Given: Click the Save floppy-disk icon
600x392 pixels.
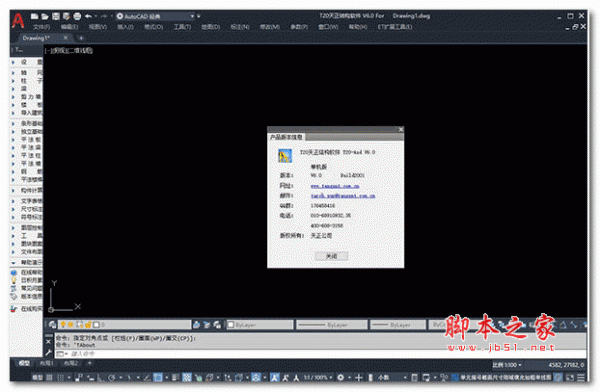Looking at the screenshot, I should click(x=56, y=16).
